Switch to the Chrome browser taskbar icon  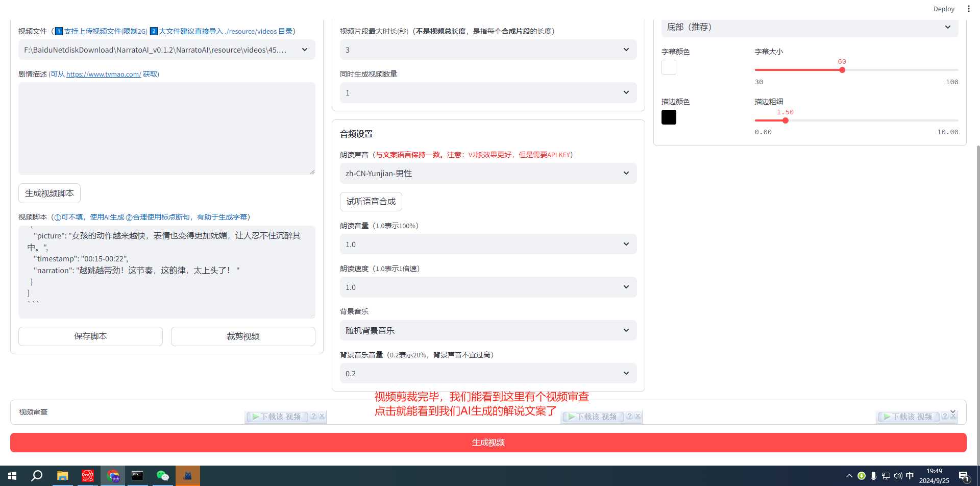(x=113, y=476)
